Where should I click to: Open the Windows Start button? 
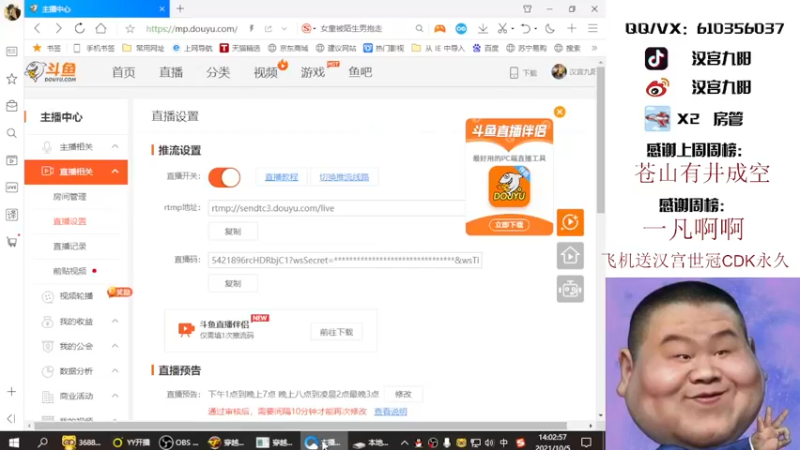14,442
